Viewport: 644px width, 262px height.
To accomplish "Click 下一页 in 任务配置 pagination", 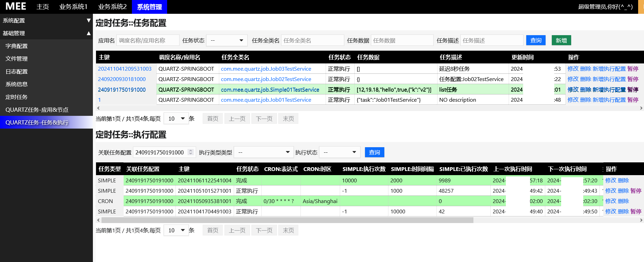I will [264, 119].
